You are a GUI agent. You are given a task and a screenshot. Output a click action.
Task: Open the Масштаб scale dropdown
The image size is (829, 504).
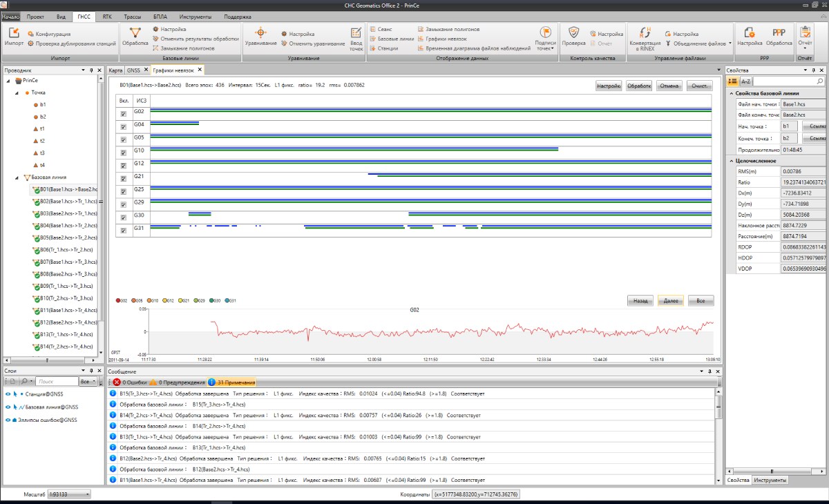(x=87, y=494)
